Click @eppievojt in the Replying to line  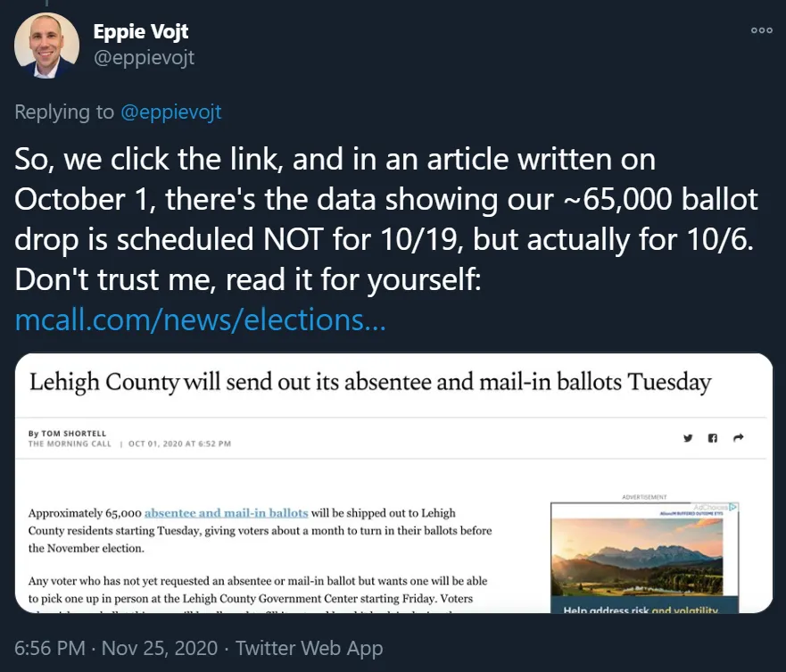click(170, 112)
